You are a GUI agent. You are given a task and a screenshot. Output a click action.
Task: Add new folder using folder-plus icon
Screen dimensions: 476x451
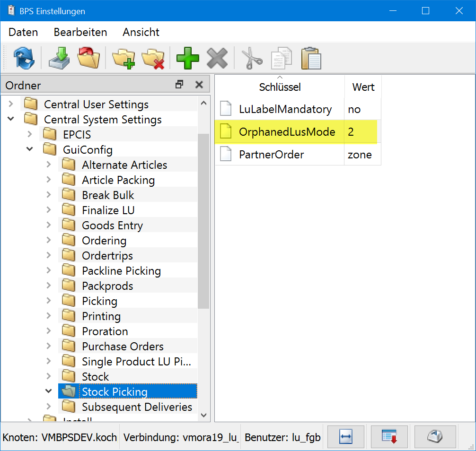[x=124, y=59]
